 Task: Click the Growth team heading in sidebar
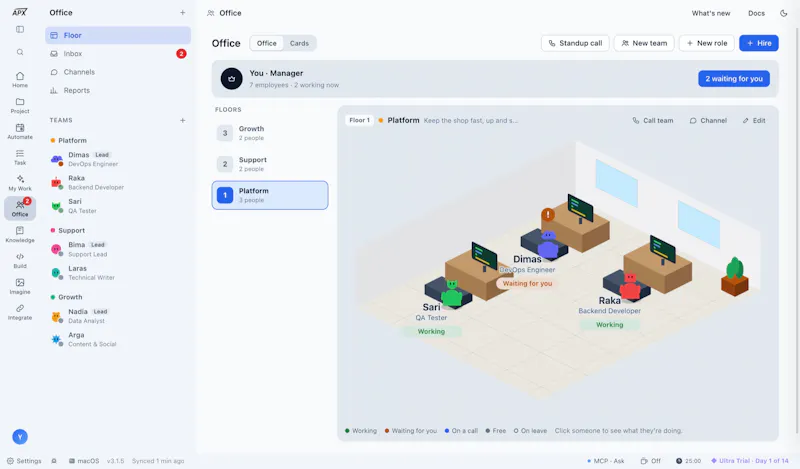(70, 297)
